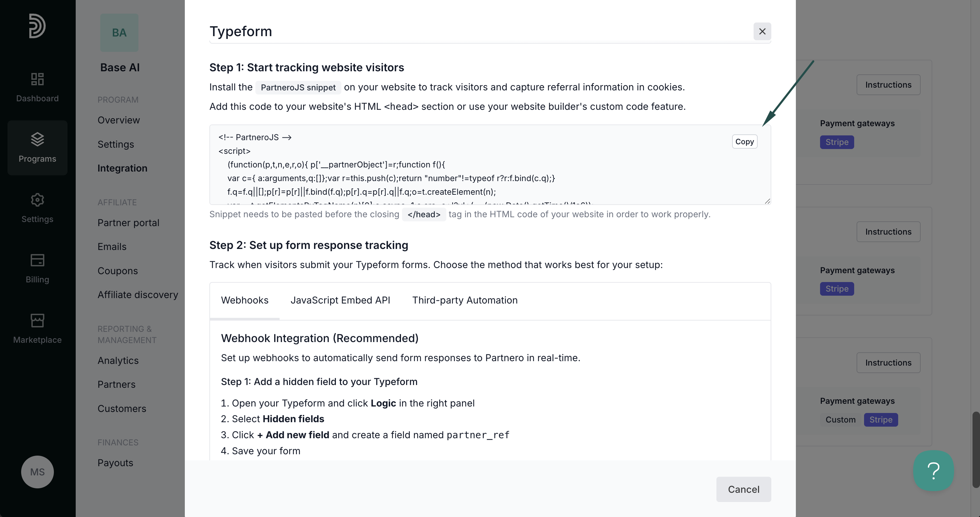Open program Settings menu item
Viewport: 980px width, 517px height.
tap(116, 144)
